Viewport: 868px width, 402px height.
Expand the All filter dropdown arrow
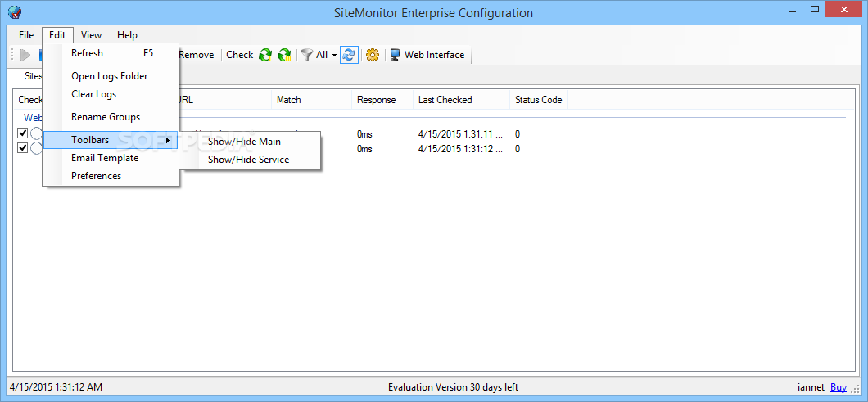pyautogui.click(x=334, y=56)
